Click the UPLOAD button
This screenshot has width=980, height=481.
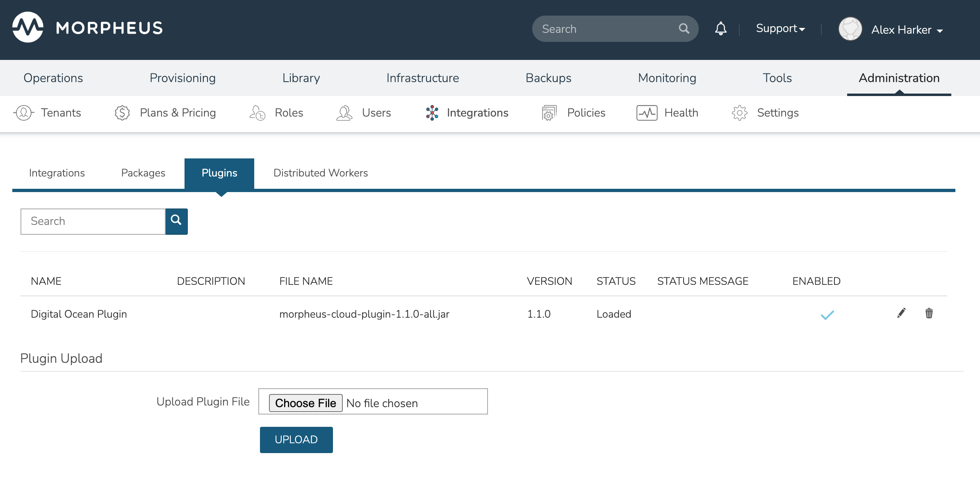click(x=296, y=440)
